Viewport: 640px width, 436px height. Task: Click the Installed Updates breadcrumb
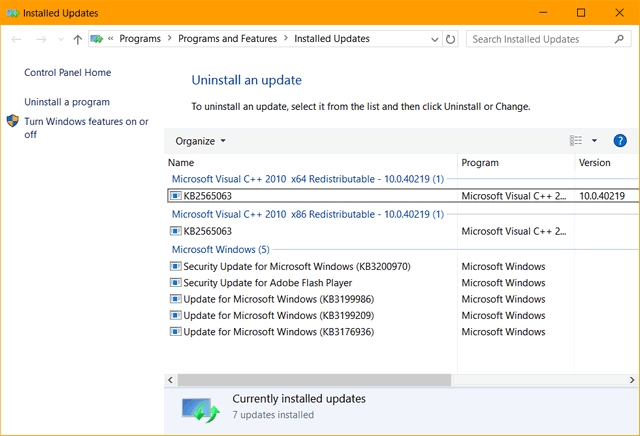tap(332, 39)
